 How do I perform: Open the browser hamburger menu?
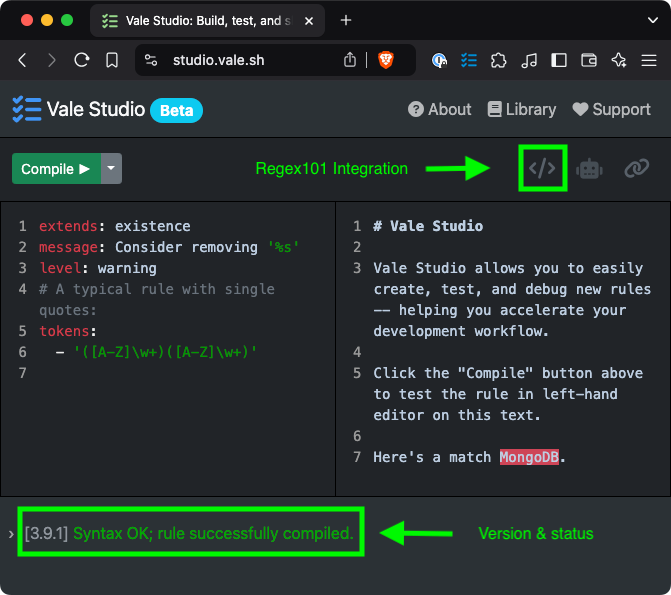point(649,60)
